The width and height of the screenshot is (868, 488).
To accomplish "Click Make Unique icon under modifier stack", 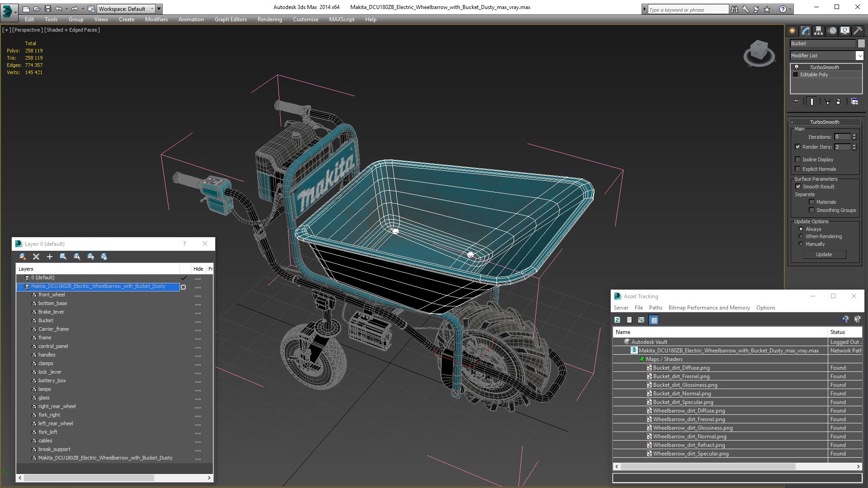I will [x=827, y=102].
